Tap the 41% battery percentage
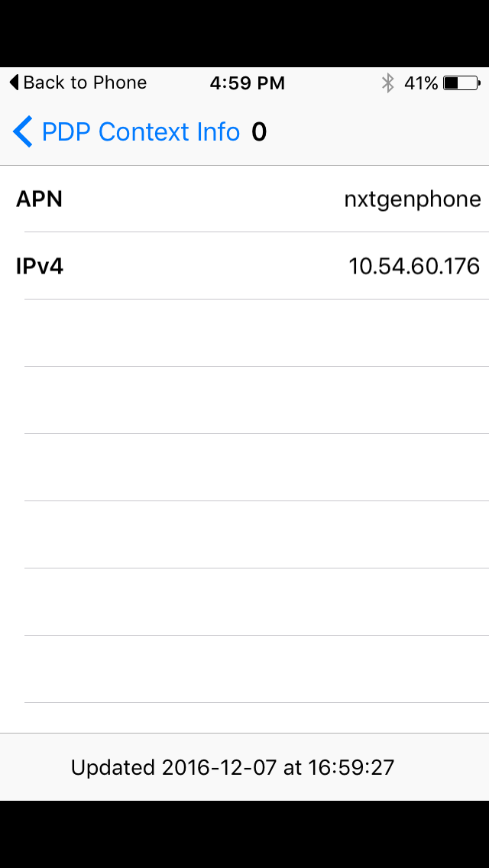This screenshot has width=489, height=868. point(421,83)
